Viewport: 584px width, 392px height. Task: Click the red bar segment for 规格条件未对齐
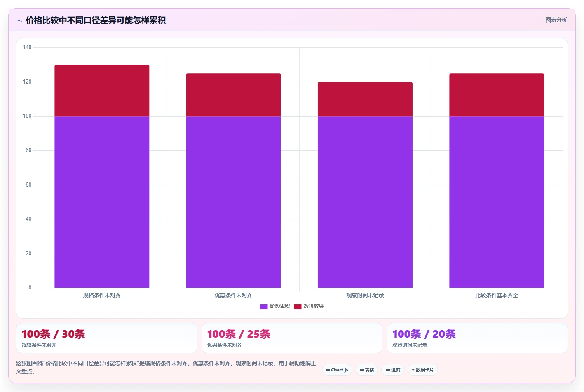tap(102, 91)
